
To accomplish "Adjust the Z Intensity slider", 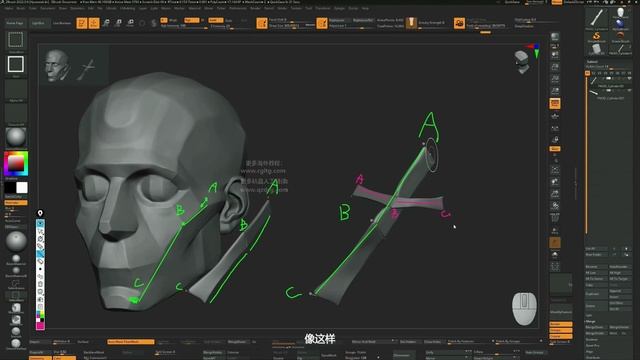I will (x=230, y=26).
